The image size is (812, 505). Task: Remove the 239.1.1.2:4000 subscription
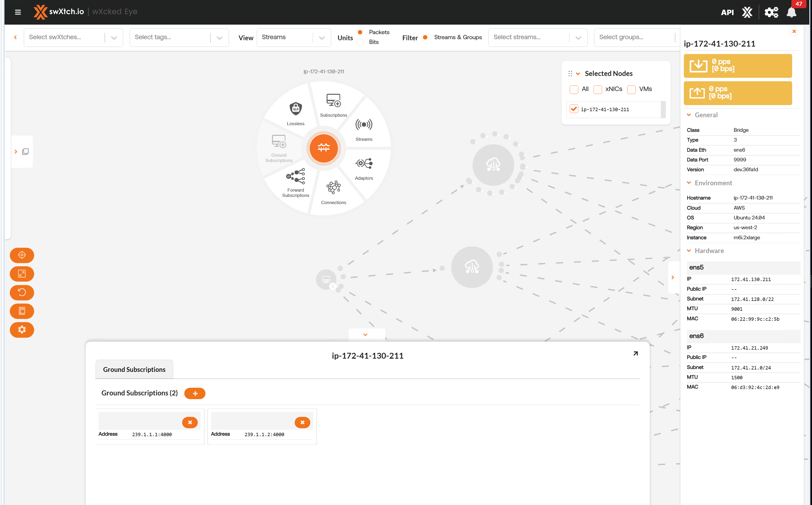click(x=302, y=422)
